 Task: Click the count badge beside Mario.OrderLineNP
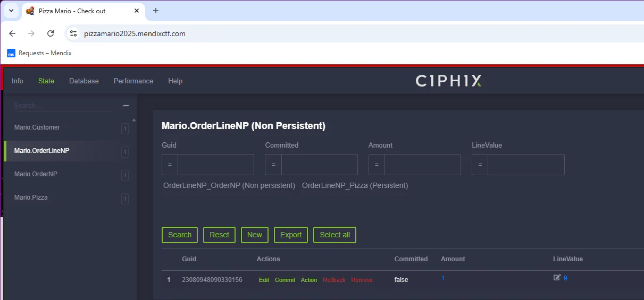125,152
